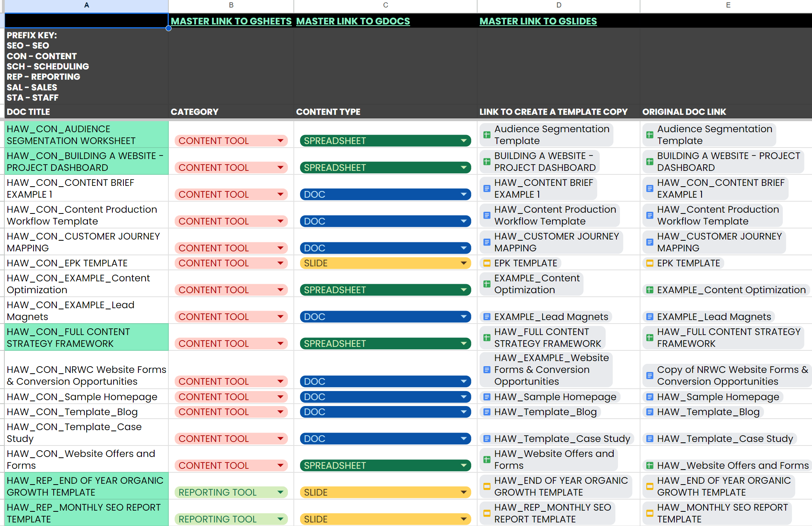Click Slides icon of END OF YEAR ORGANIC GROWTH copy link
Viewport: 812px width, 526px height.
[487, 487]
